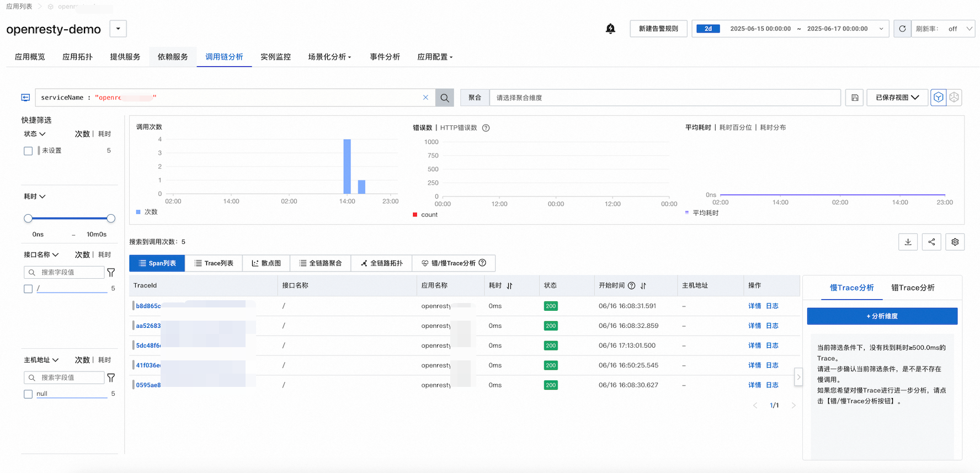
Task: Tick the "/" interface name checkbox
Action: click(x=28, y=289)
